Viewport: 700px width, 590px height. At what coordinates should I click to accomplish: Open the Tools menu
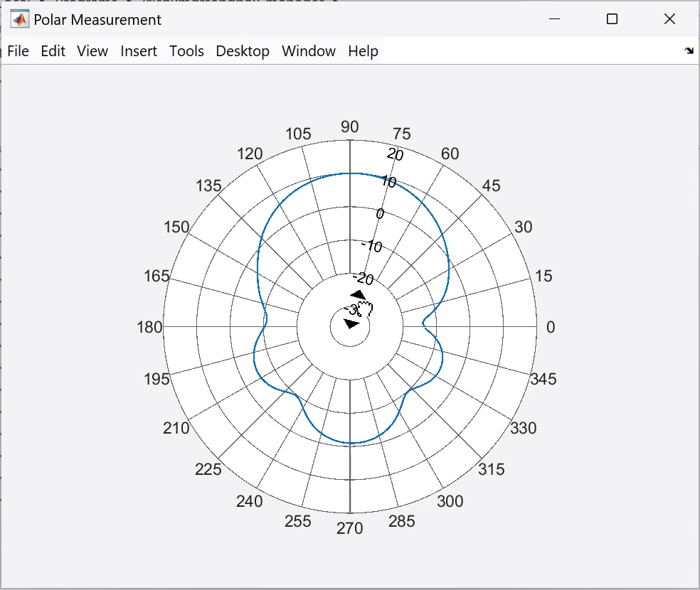(x=186, y=51)
